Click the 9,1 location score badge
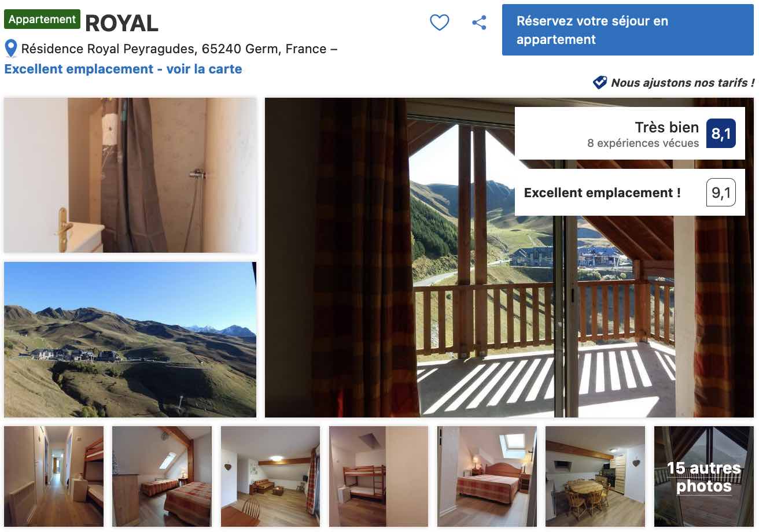The height and width of the screenshot is (532, 759). (721, 193)
